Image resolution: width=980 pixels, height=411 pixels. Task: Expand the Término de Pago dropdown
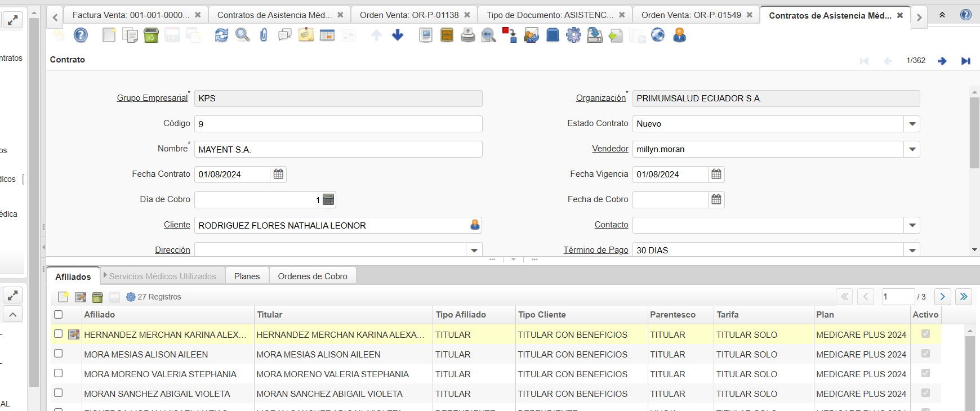[x=912, y=250]
